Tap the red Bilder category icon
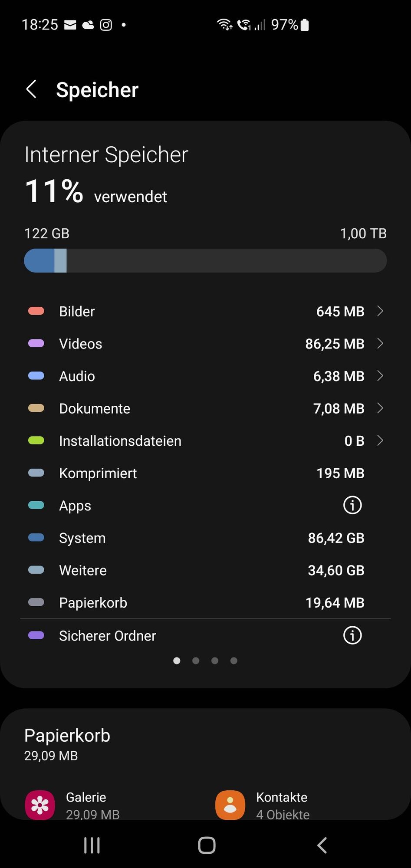Viewport: 411px width, 868px height. (36, 311)
